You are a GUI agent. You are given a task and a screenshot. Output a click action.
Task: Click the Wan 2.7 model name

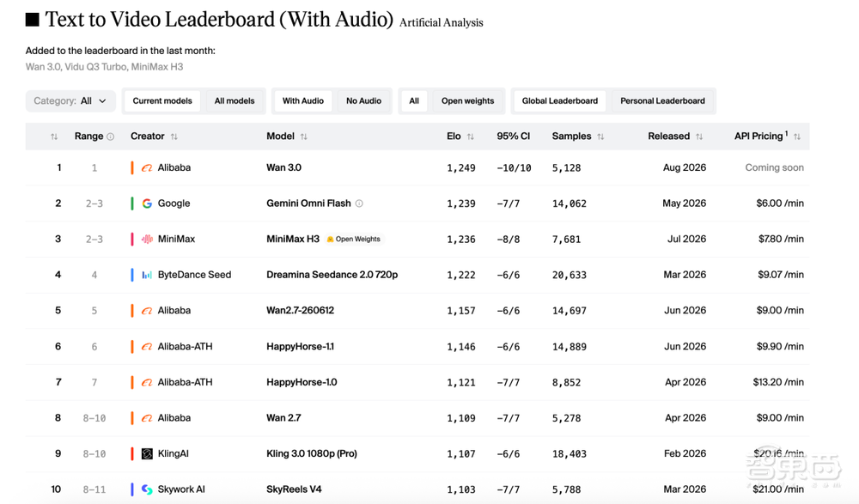click(x=283, y=417)
